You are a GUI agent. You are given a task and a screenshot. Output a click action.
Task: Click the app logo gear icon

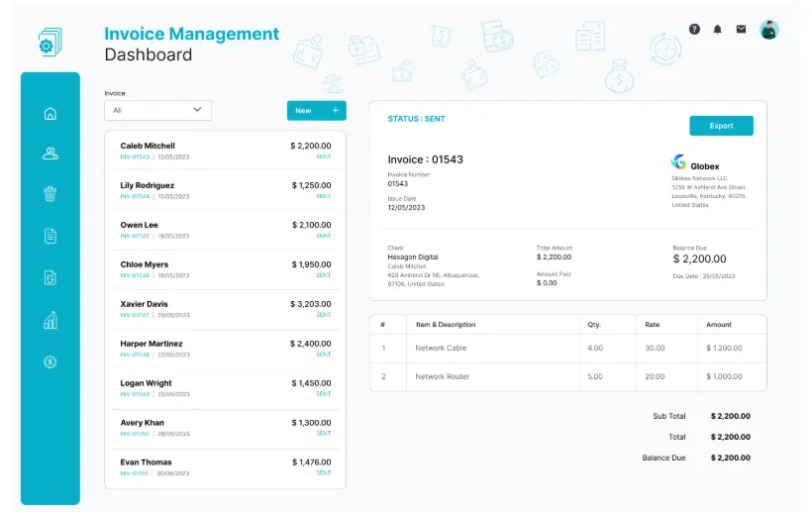click(50, 42)
